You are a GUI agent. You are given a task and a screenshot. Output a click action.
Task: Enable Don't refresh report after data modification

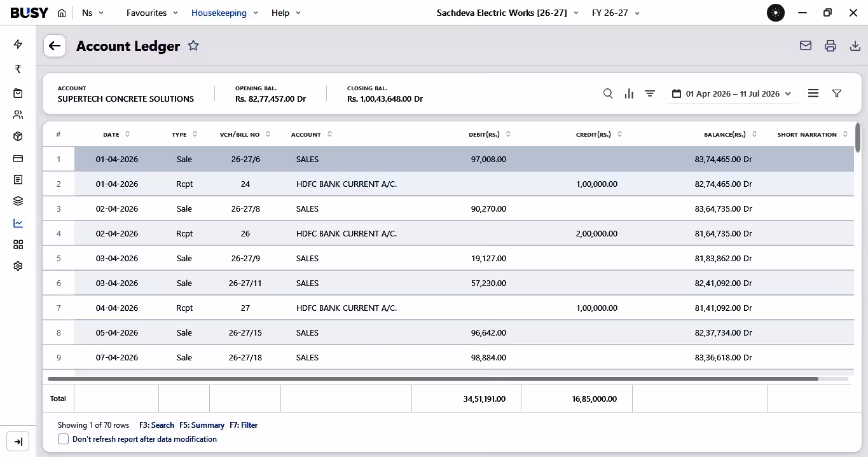[63, 439]
